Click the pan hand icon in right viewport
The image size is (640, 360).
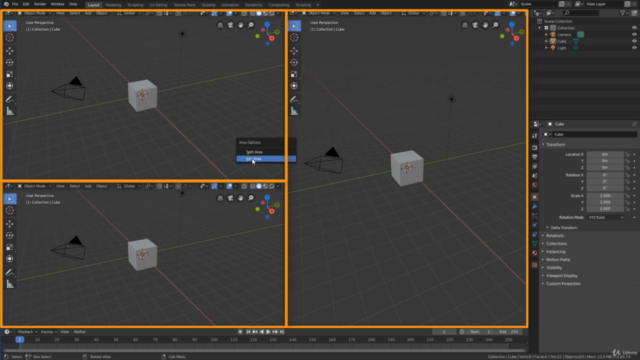485,25
